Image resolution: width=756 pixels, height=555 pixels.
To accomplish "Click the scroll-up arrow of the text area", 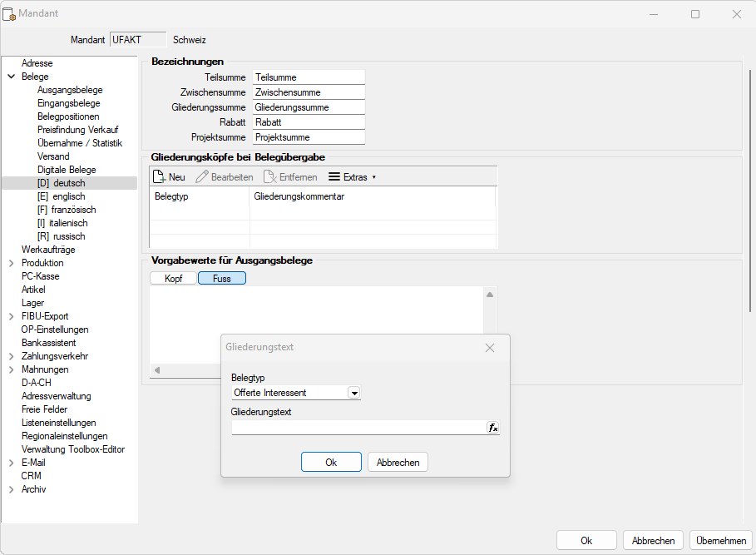I will (x=490, y=295).
